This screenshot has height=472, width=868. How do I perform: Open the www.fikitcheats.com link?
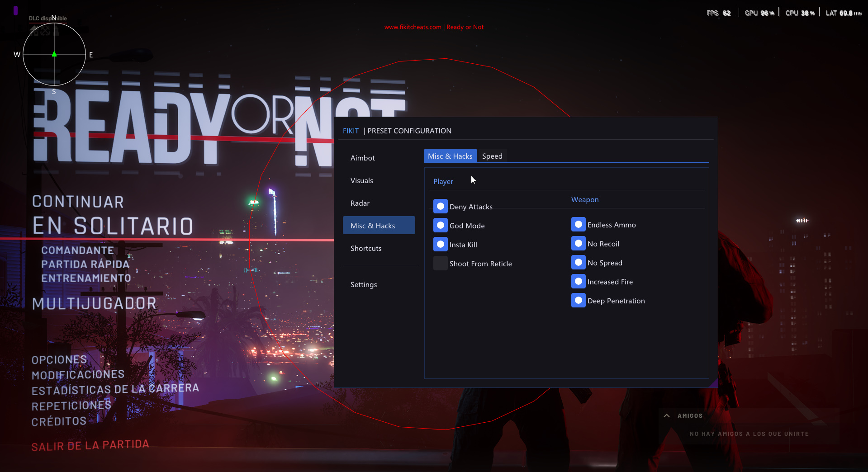click(412, 27)
